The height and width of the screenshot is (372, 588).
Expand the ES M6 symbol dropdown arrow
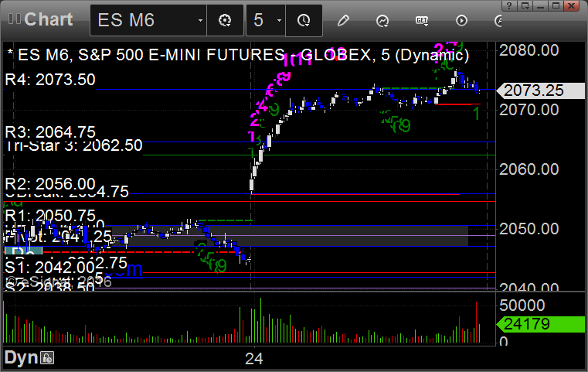[x=201, y=20]
